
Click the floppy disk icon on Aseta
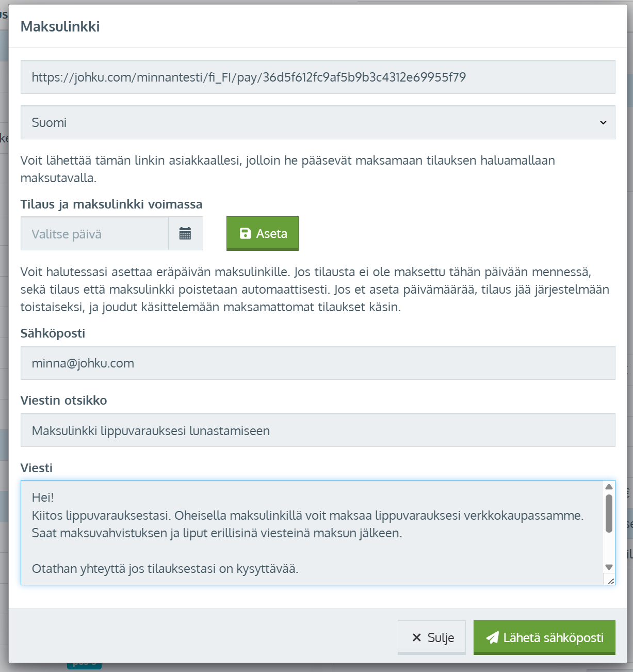[x=246, y=233]
